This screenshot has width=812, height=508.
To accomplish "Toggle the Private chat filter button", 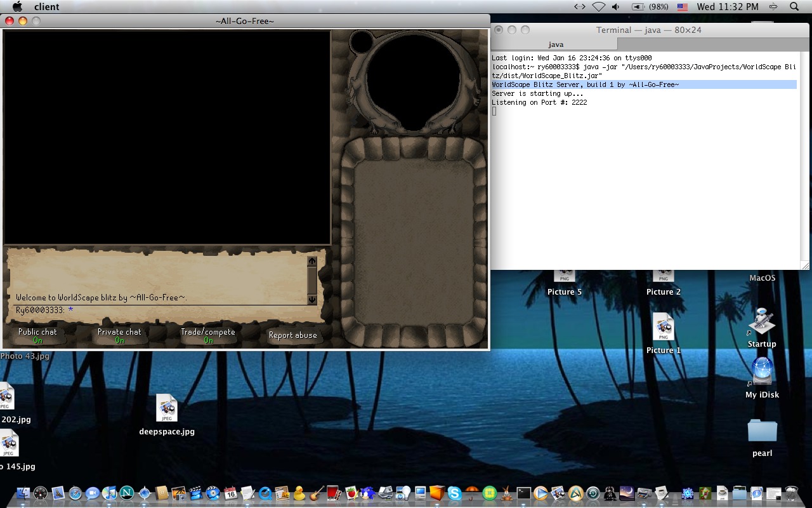I will point(119,335).
